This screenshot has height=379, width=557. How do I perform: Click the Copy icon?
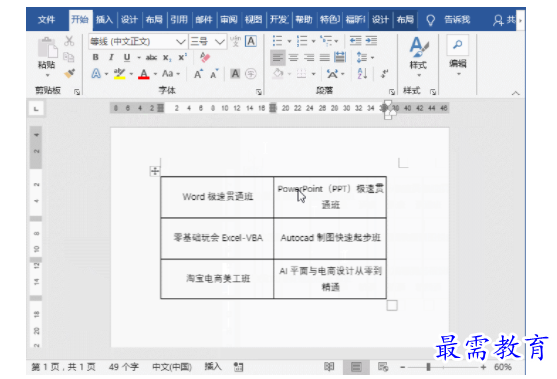(x=69, y=57)
